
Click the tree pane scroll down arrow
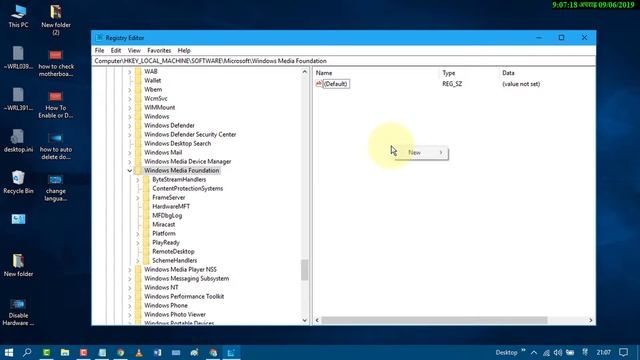(x=304, y=320)
